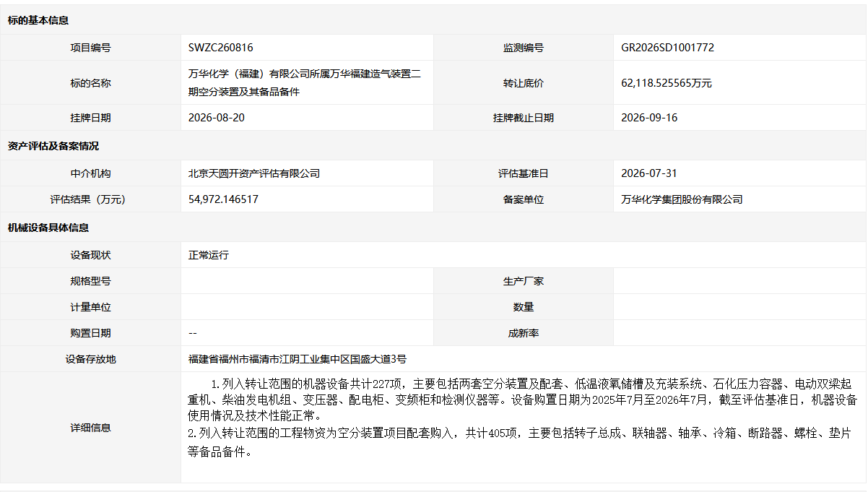Image resolution: width=868 pixels, height=492 pixels.
Task: Click the 计量单位 label
Action: point(90,307)
